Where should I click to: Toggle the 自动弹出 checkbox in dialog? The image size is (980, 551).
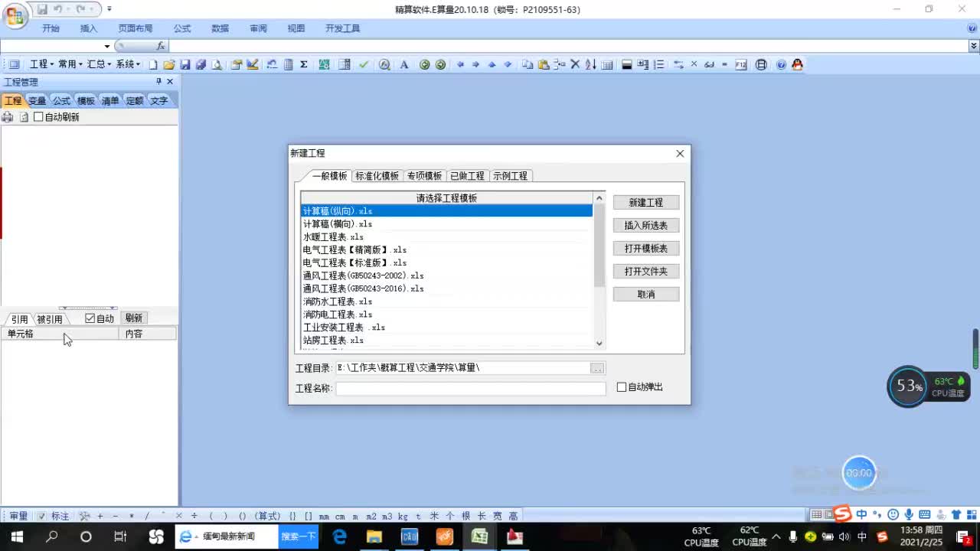pos(622,387)
